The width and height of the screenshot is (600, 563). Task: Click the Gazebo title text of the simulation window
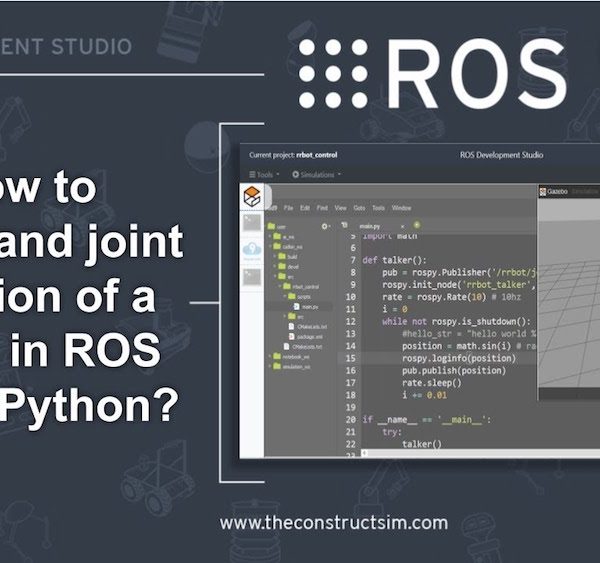point(558,191)
